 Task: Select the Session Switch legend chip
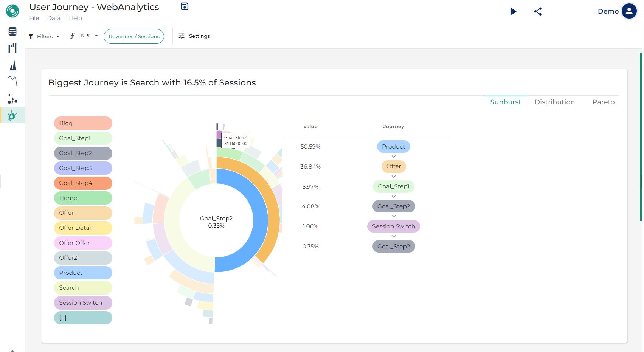click(83, 303)
